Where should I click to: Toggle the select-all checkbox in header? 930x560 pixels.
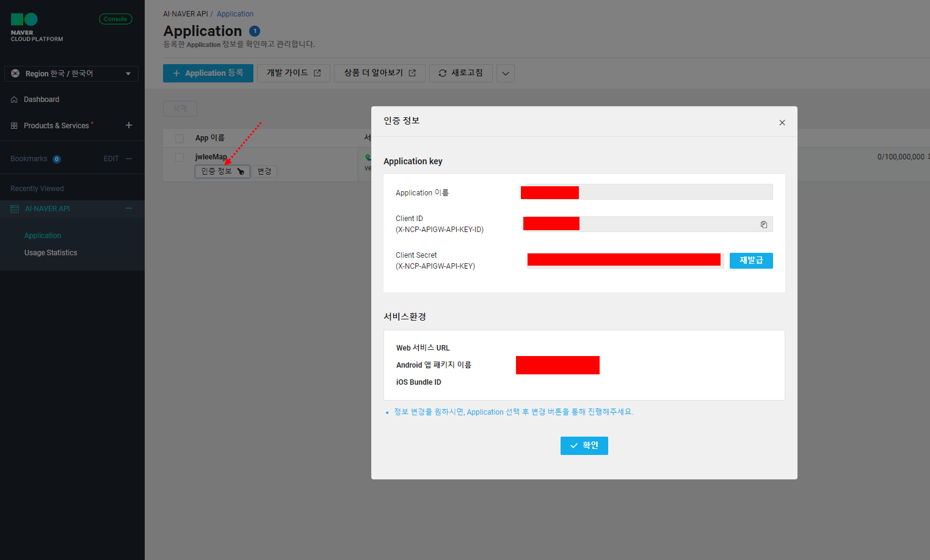tap(180, 139)
